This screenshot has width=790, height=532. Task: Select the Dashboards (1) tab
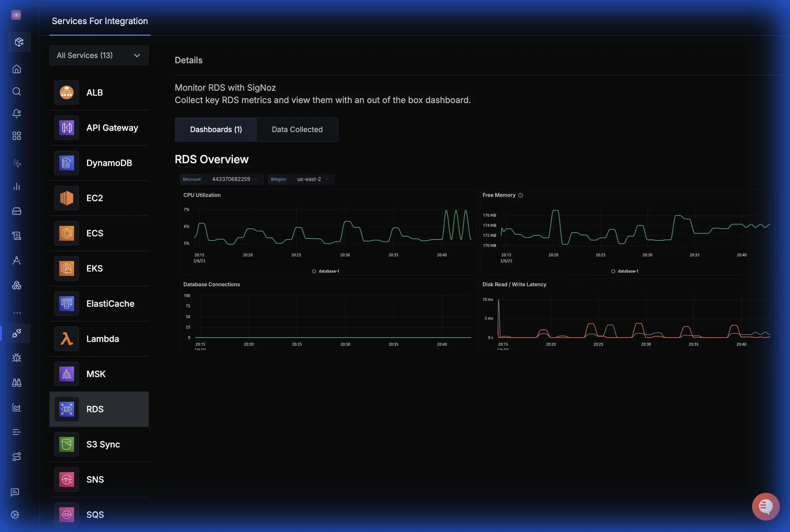(216, 130)
